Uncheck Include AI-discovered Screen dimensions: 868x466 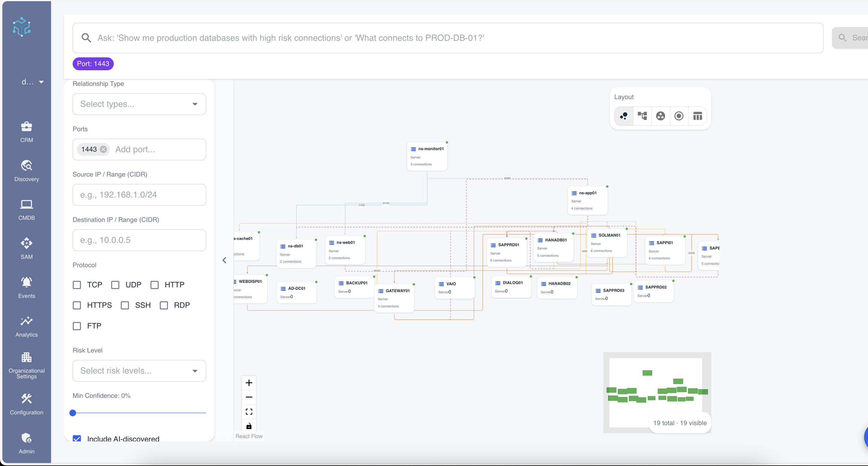(x=77, y=439)
